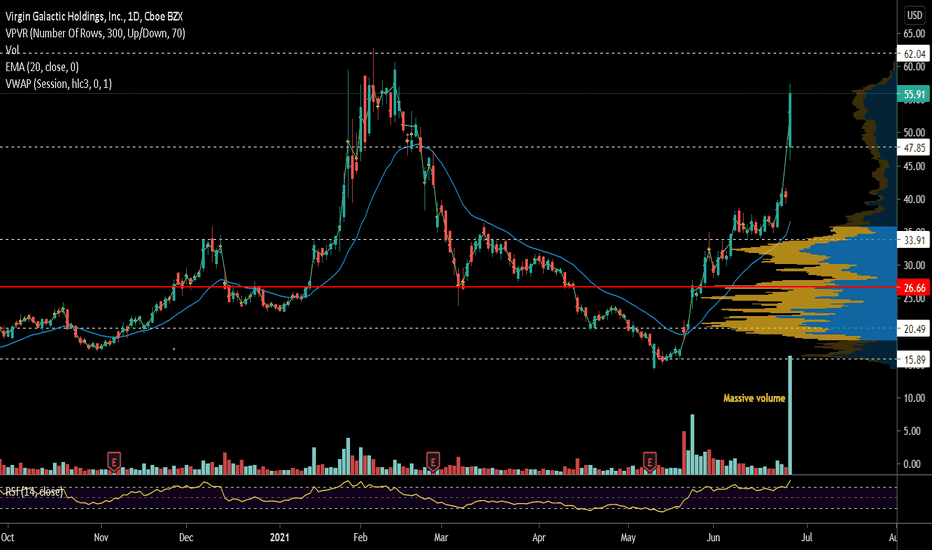Open the USD currency selector
This screenshot has height=550, width=932.
click(914, 15)
